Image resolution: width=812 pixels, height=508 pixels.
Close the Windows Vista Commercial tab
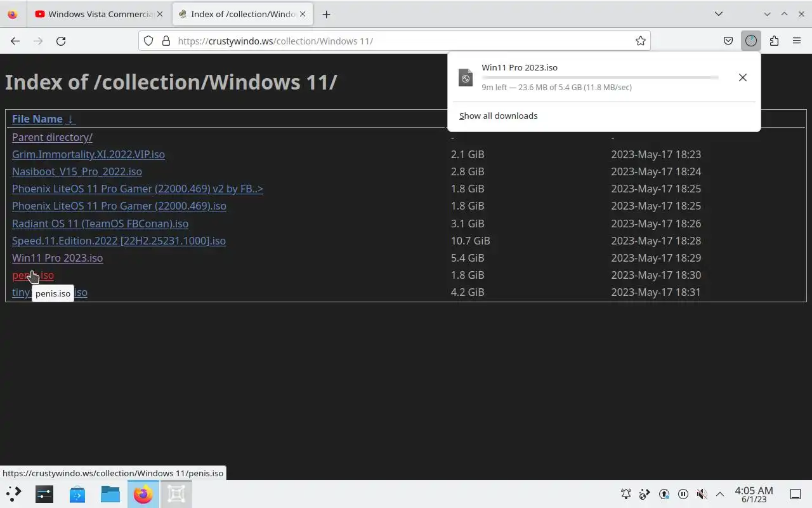[x=160, y=14]
